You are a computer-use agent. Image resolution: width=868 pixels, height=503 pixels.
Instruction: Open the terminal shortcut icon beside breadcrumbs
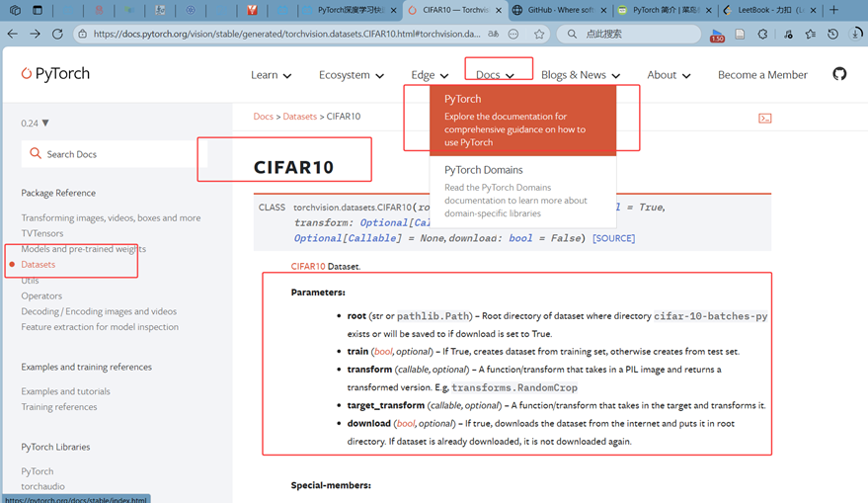point(765,118)
